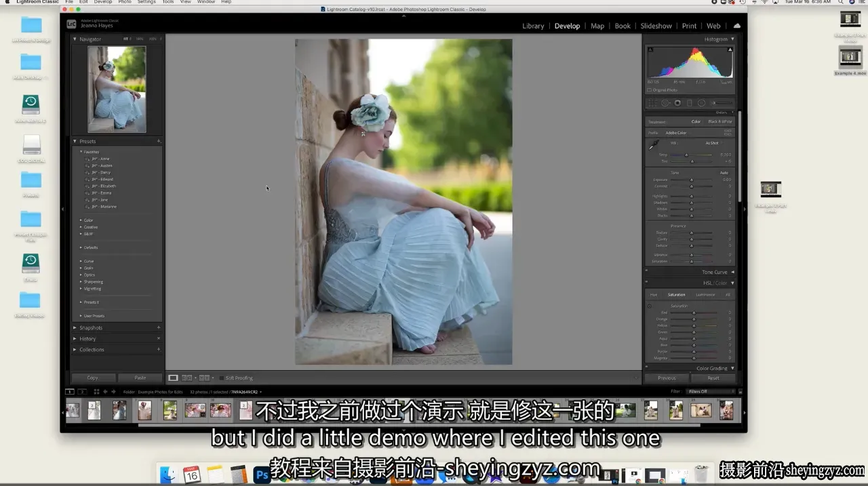Open the As Shot white balance dropdown

point(714,143)
